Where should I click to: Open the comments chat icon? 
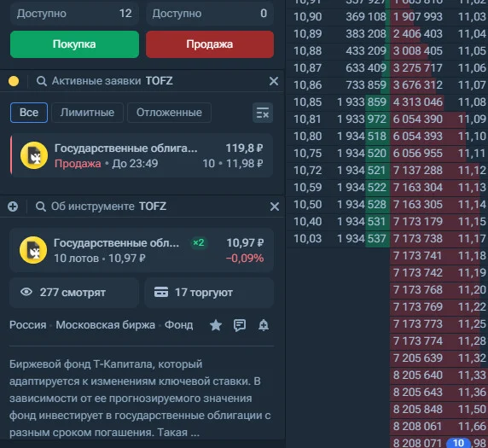point(240,325)
